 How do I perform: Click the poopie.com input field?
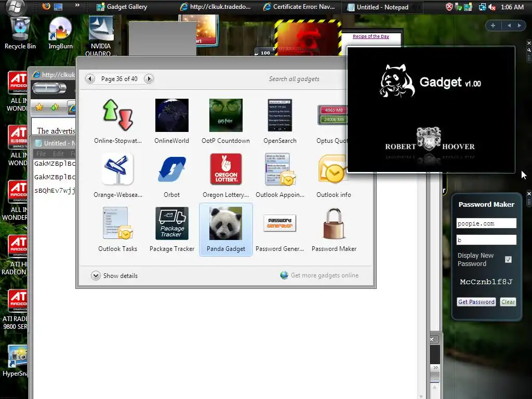[x=486, y=223]
